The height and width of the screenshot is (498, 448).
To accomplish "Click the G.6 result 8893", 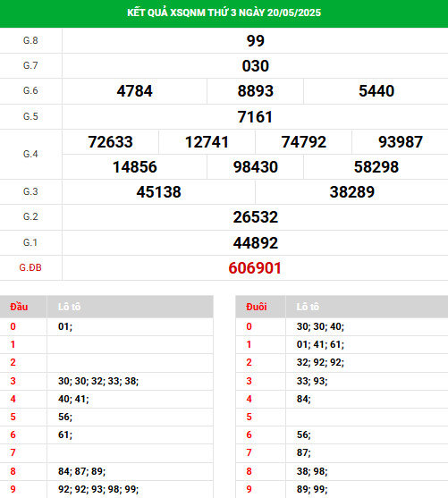I will (256, 91).
